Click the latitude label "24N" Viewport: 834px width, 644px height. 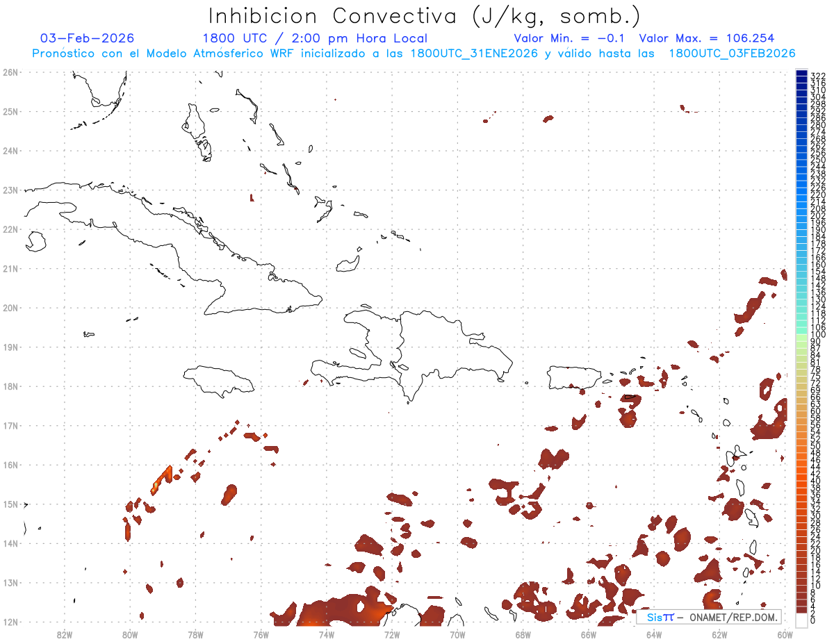[10, 150]
